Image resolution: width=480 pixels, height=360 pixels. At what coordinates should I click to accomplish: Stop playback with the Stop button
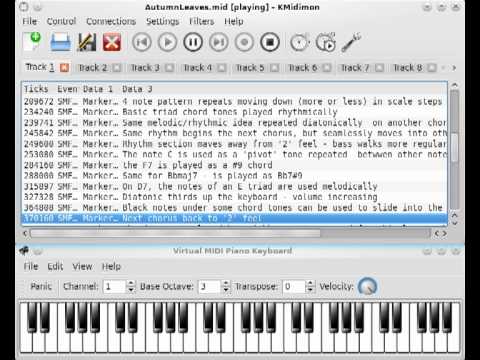[x=270, y=43]
